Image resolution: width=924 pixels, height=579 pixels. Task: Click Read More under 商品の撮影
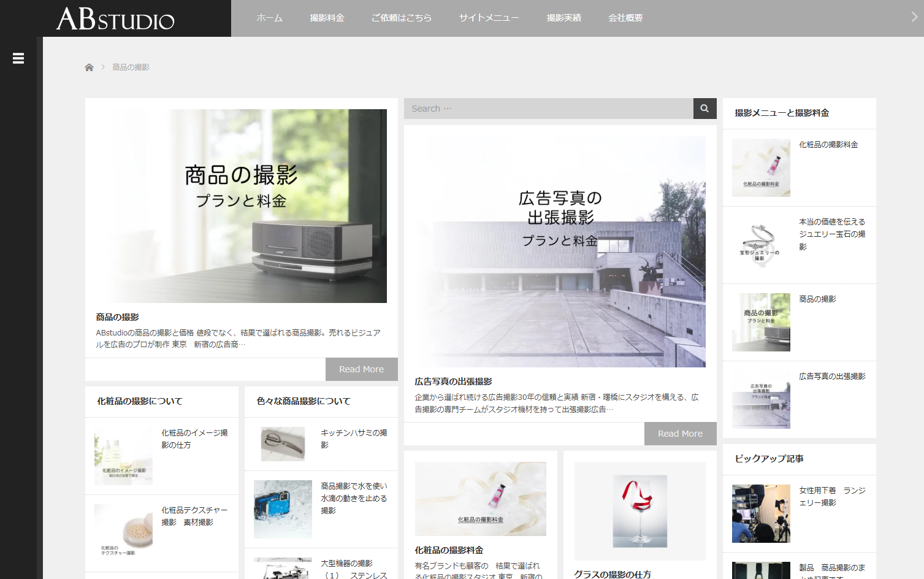coord(361,369)
